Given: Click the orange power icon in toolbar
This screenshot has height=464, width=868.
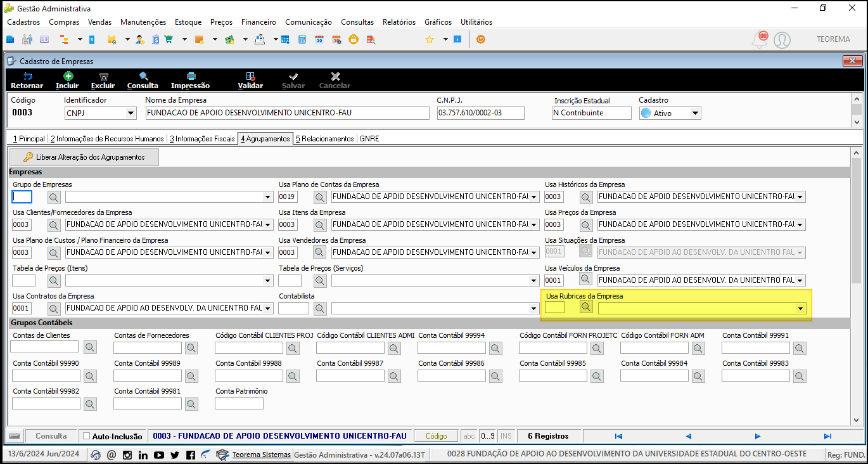Looking at the screenshot, I should coord(481,39).
